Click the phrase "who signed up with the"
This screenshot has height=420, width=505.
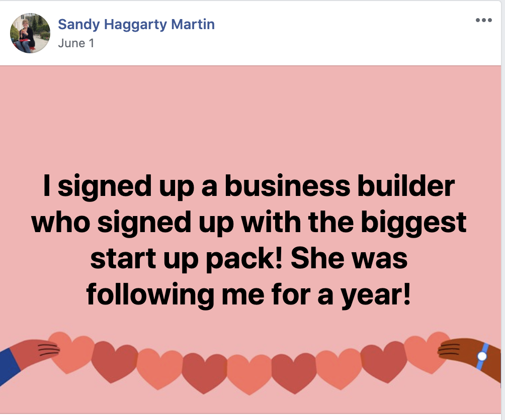(193, 222)
